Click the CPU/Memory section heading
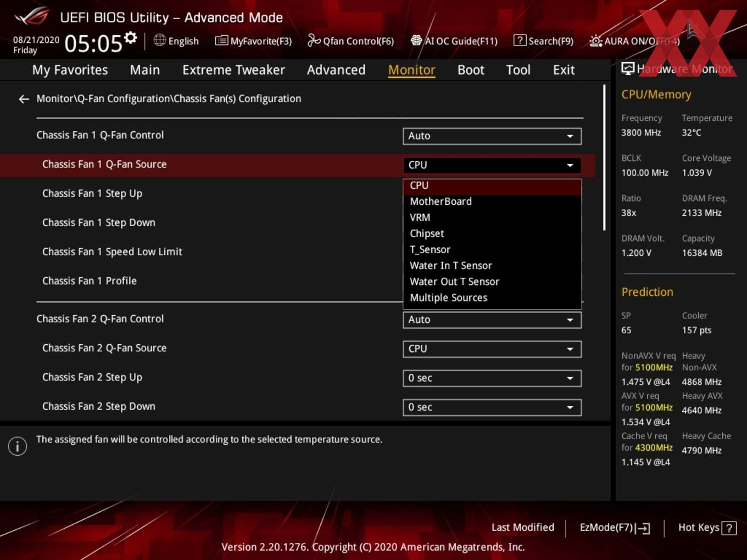Viewport: 747px width, 560px height. [656, 94]
